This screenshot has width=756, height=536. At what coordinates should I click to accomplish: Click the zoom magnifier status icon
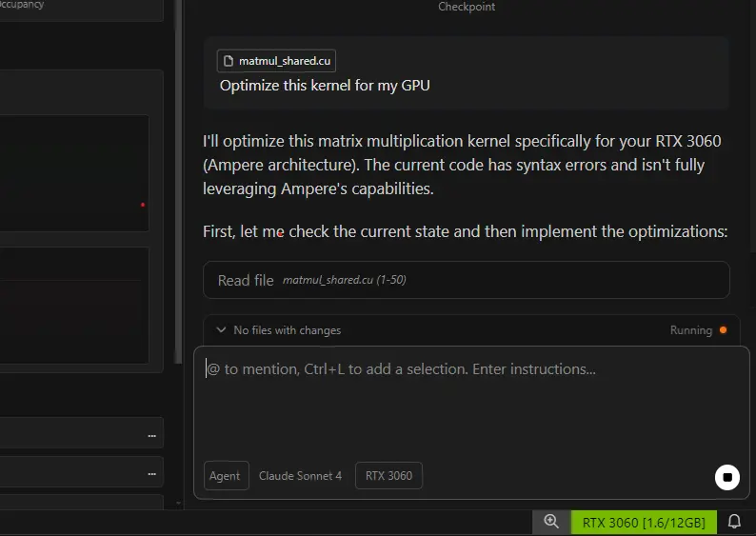[x=551, y=522]
